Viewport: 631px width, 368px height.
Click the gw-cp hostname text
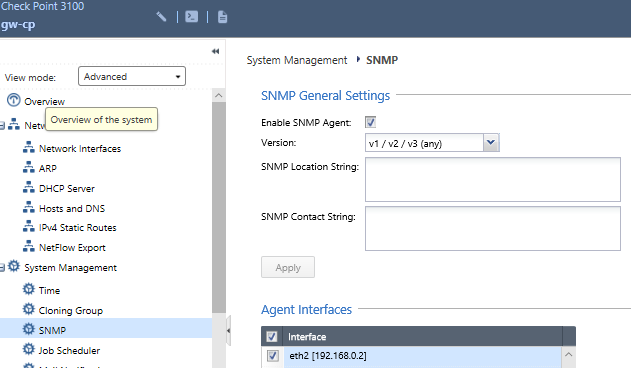[x=18, y=25]
